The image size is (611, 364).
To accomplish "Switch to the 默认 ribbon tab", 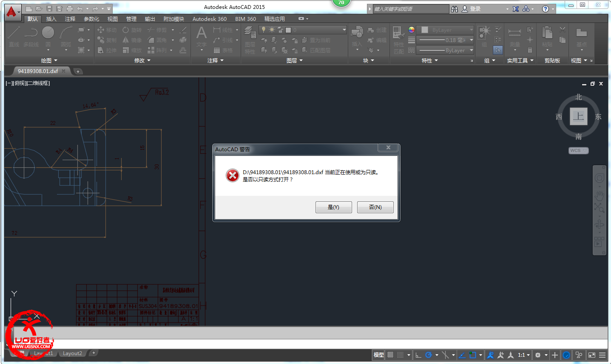I will click(x=32, y=19).
